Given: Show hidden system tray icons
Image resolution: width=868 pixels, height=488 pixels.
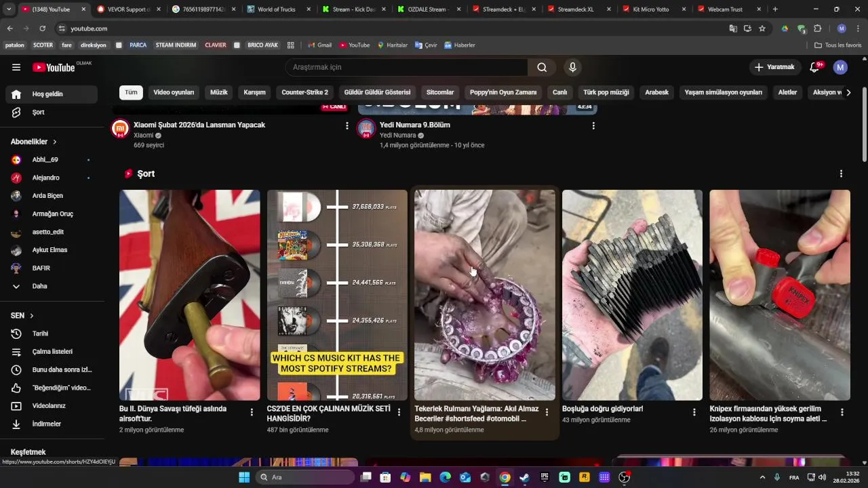Looking at the screenshot, I should [762, 477].
